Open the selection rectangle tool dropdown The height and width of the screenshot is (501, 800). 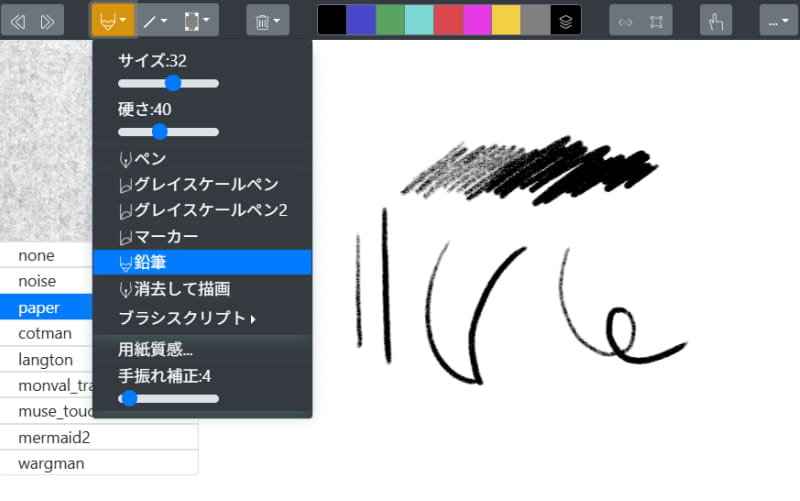(x=197, y=20)
